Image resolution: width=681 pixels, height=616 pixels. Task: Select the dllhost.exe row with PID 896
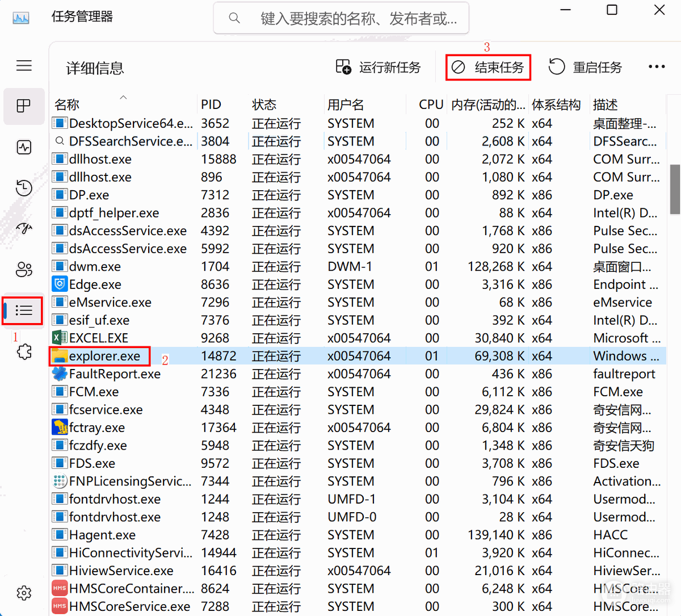[x=358, y=177]
